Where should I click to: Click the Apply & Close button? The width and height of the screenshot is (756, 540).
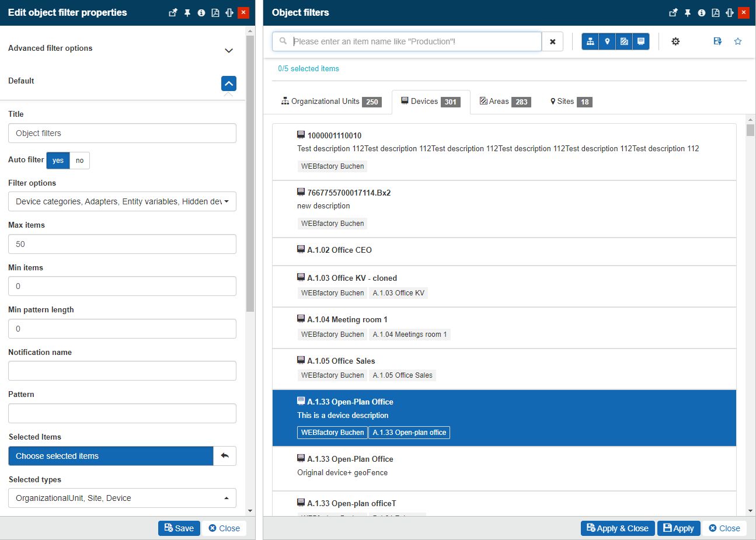pyautogui.click(x=618, y=528)
